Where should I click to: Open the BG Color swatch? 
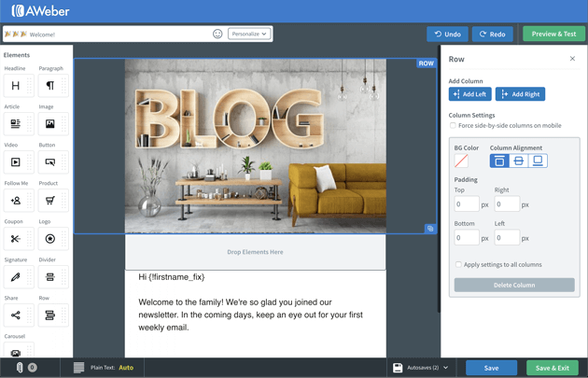(x=461, y=161)
